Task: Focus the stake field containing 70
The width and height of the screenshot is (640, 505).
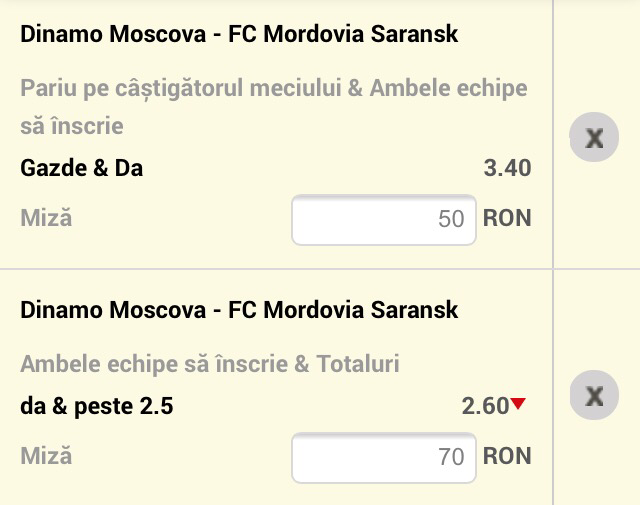Action: [384, 457]
